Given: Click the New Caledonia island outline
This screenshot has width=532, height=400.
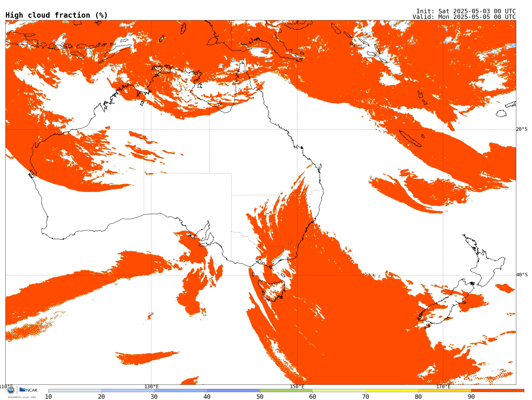Looking at the screenshot, I should tap(410, 138).
